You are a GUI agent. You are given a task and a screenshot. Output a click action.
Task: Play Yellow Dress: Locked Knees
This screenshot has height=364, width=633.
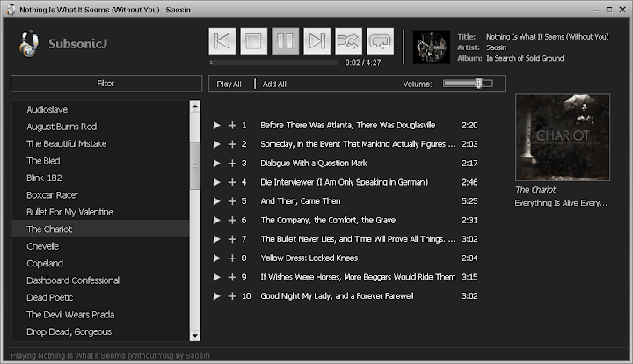(217, 258)
